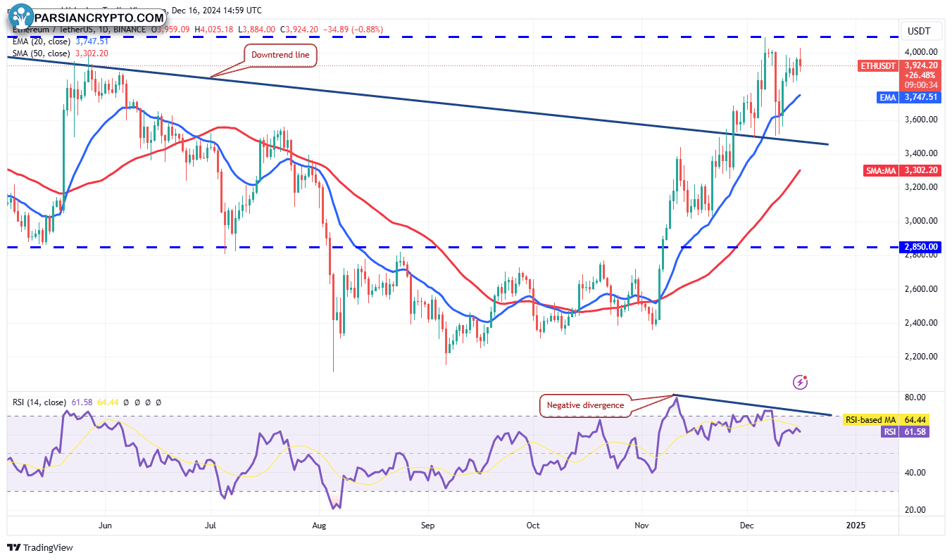
Task: Select the ETHUSDT price tag on axis
Action: pos(879,65)
